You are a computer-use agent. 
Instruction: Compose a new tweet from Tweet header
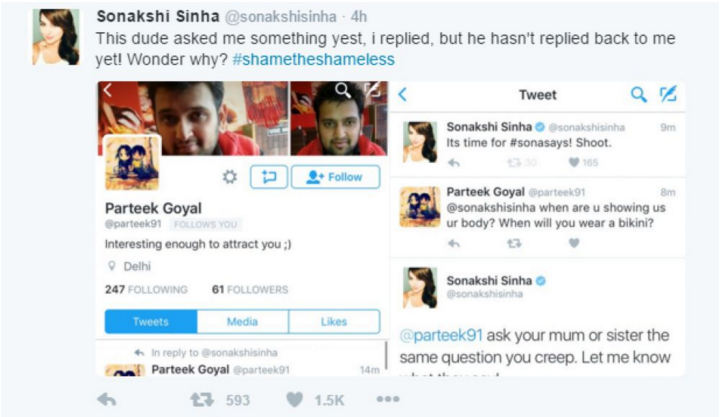pos(669,95)
